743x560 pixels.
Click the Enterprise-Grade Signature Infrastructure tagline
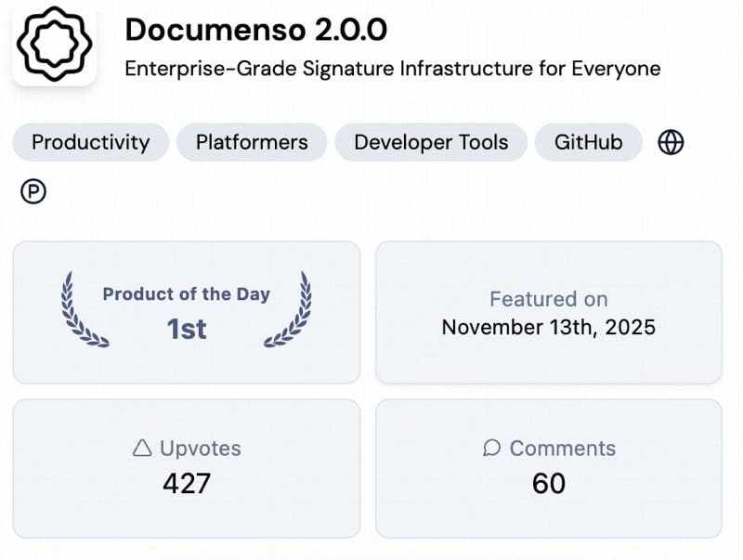point(392,68)
